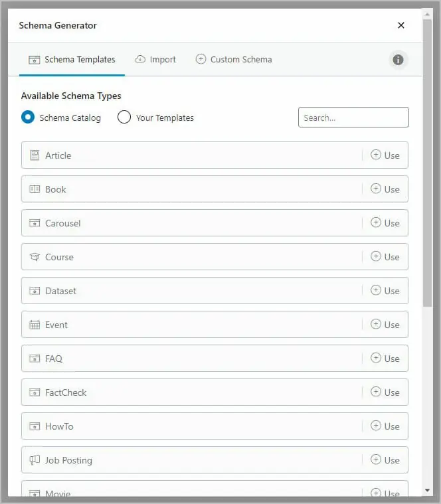Open the Custom Schema tab

(x=234, y=59)
